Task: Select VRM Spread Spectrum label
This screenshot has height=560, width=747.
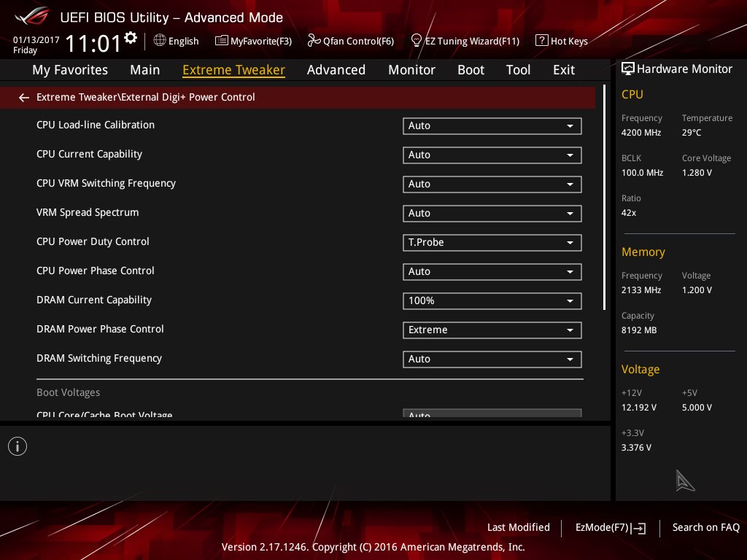Action: [x=88, y=212]
